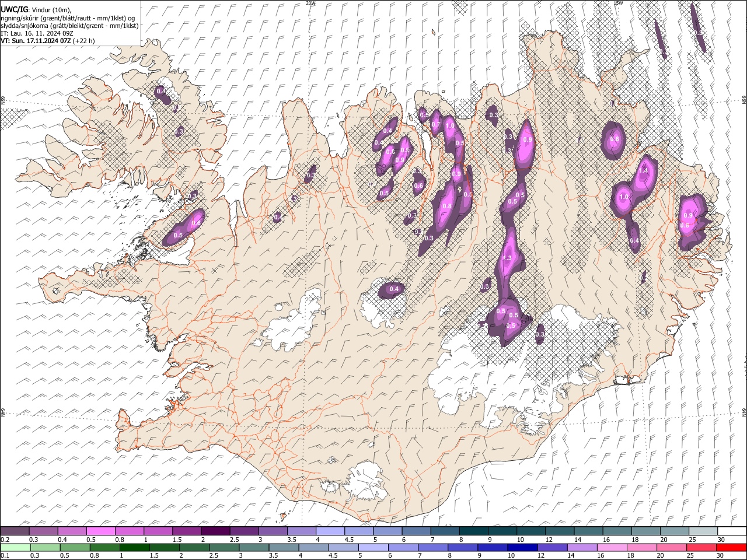Viewport: 747px width, 560px height.
Task: Click the dark mauve 0.2–0.3 snow legend swatch
Action: [x=15, y=531]
